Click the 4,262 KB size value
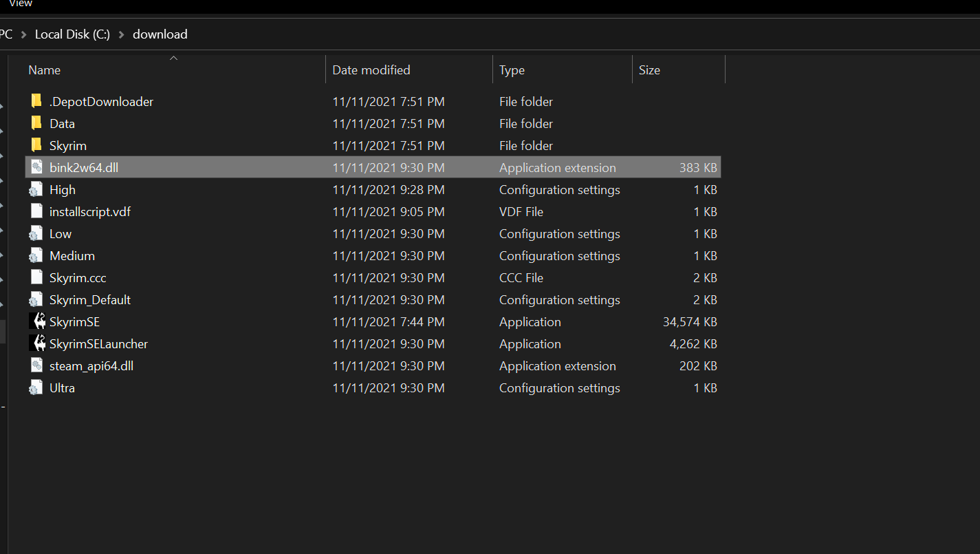Screen dimensions: 980x554 [x=693, y=344]
